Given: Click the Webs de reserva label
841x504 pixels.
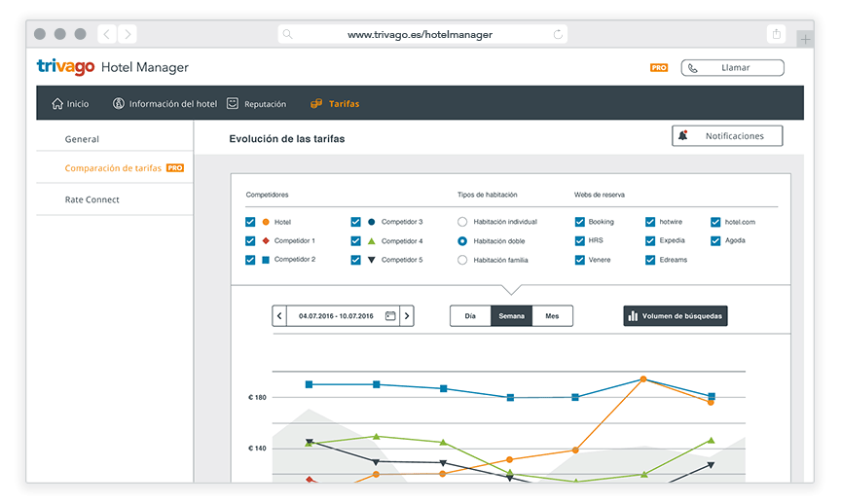Looking at the screenshot, I should (x=599, y=195).
